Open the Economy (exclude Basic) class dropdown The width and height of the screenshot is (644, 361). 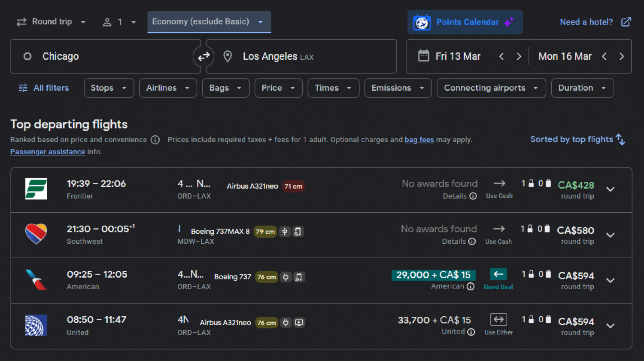point(209,22)
